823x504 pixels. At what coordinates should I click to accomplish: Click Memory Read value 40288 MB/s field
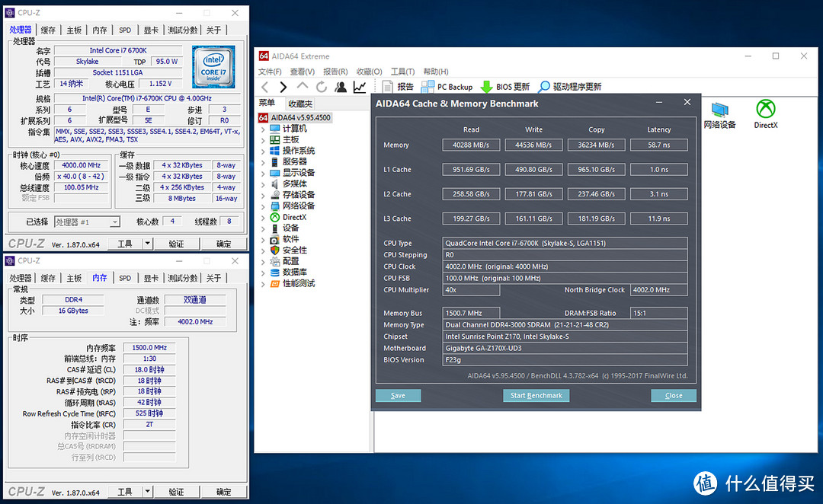[x=471, y=145]
